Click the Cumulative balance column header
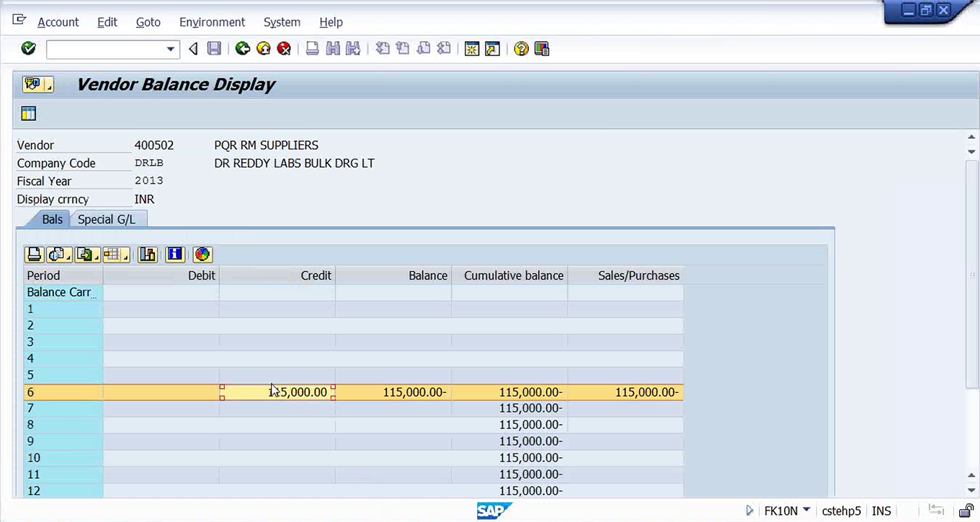 (509, 275)
